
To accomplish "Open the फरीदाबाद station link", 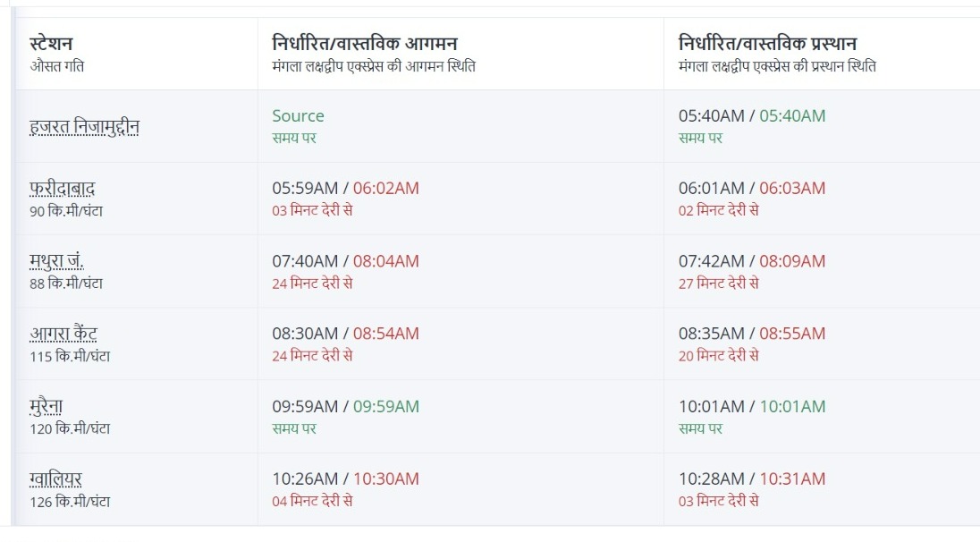I will (x=62, y=188).
